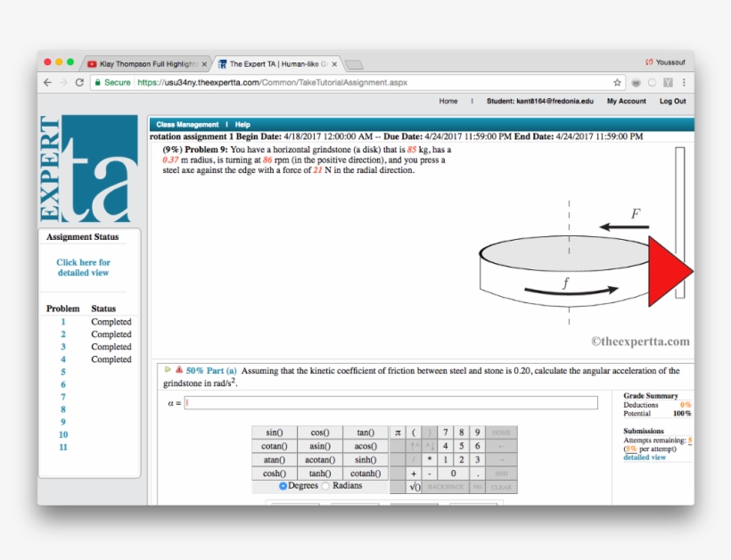Open the Chrome three-dot menu

point(684,82)
